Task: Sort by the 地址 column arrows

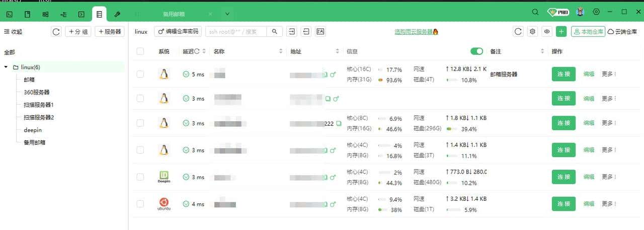Action: click(338, 51)
